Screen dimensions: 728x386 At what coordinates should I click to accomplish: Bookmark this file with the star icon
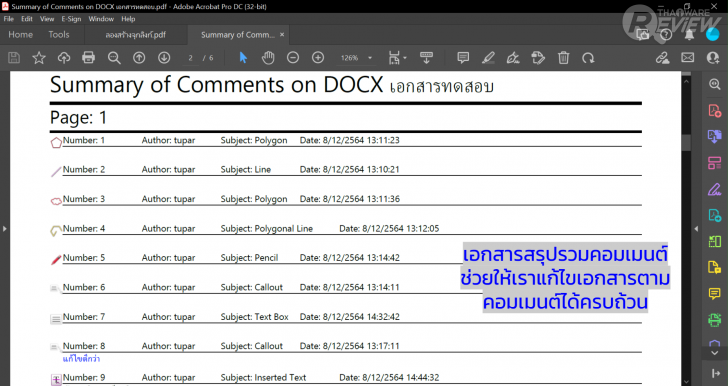[x=39, y=58]
